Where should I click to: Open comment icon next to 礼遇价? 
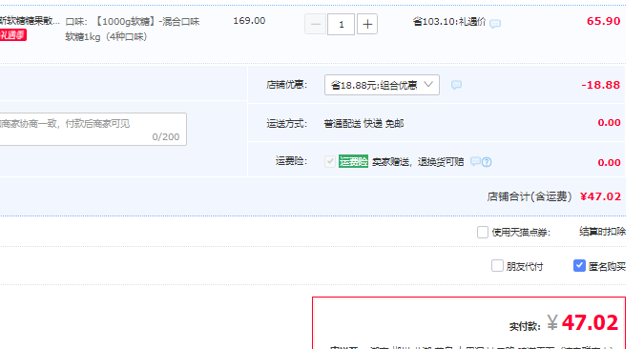[495, 24]
